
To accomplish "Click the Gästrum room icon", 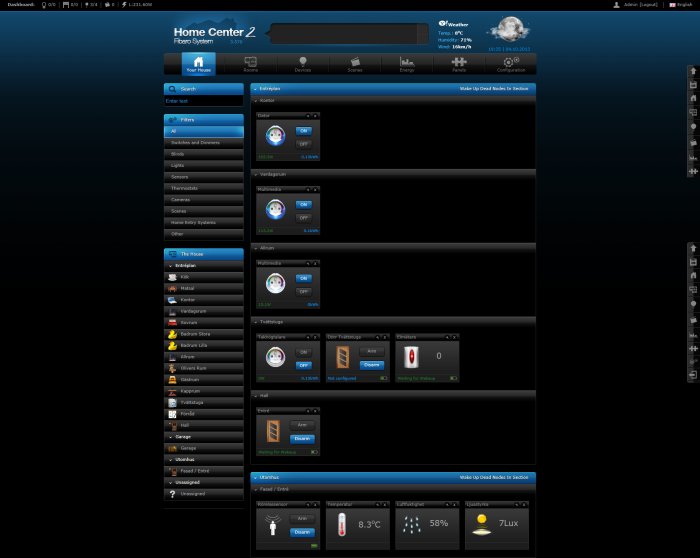I will click(172, 380).
